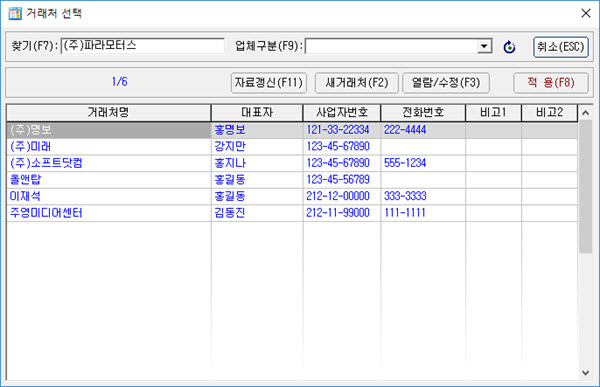Select the 올앤탑 row
This screenshot has height=387, width=600.
(292, 180)
